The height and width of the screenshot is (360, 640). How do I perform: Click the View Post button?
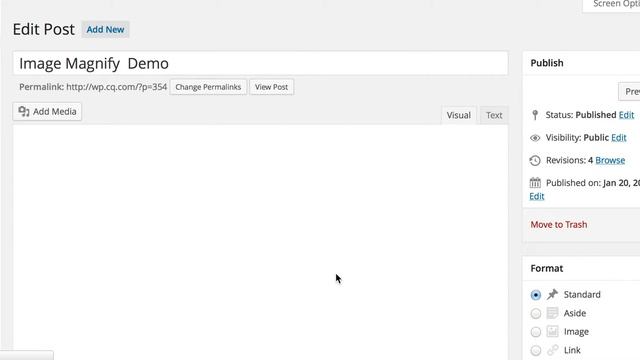(x=271, y=87)
